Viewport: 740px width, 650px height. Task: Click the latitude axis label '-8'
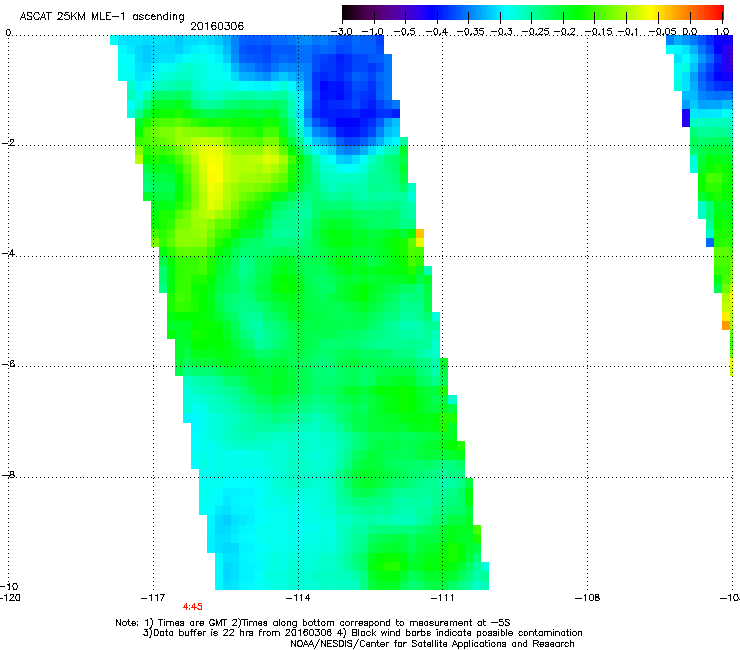click(8, 474)
